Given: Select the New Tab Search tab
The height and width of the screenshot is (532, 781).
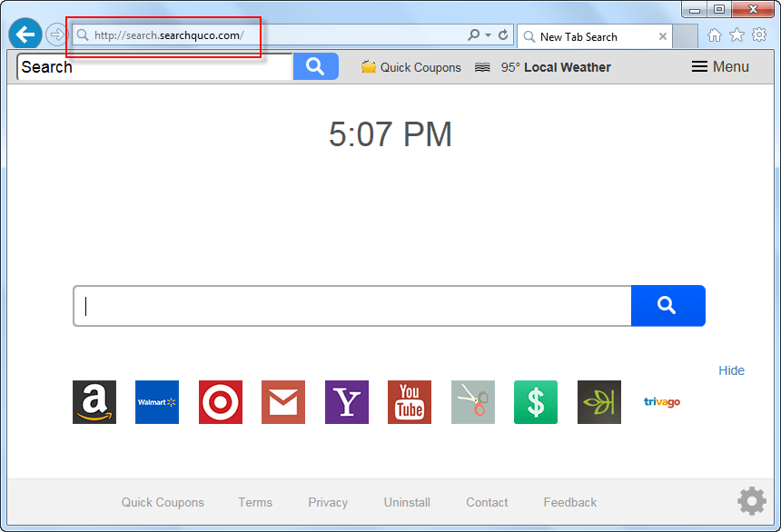Looking at the screenshot, I should point(594,37).
